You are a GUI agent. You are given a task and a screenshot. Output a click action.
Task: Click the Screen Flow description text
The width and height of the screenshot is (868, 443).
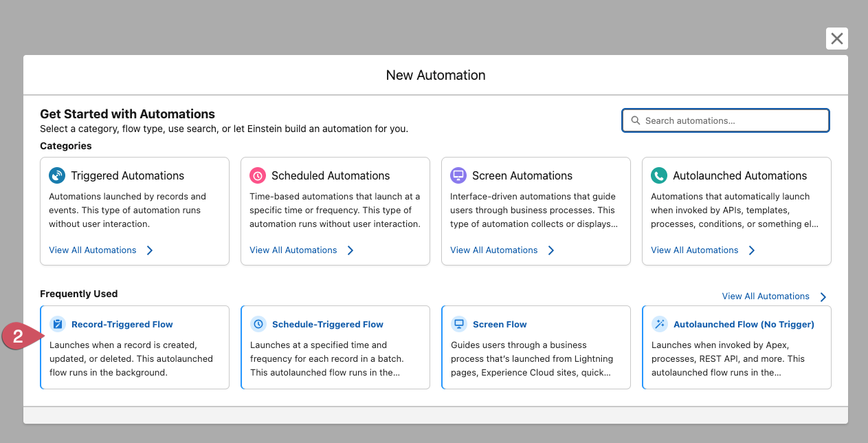tap(532, 359)
